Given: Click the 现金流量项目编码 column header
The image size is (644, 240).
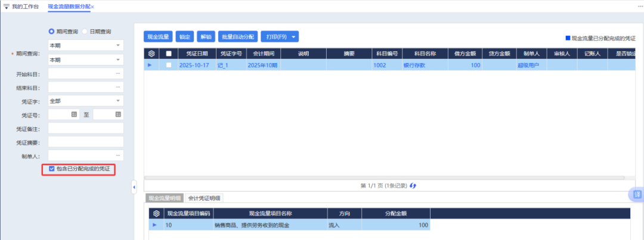Looking at the screenshot, I should tap(188, 213).
